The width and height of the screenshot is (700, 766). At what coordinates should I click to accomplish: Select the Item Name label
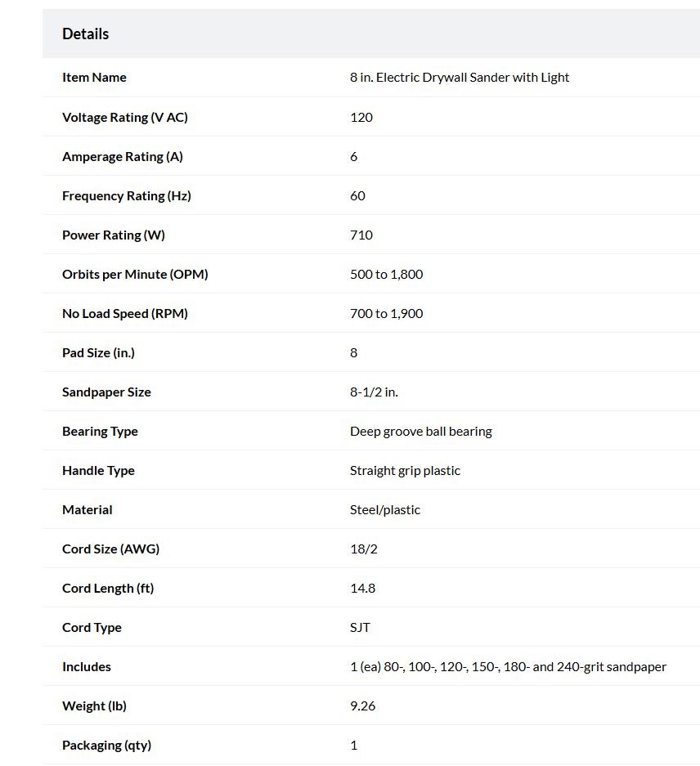94,77
